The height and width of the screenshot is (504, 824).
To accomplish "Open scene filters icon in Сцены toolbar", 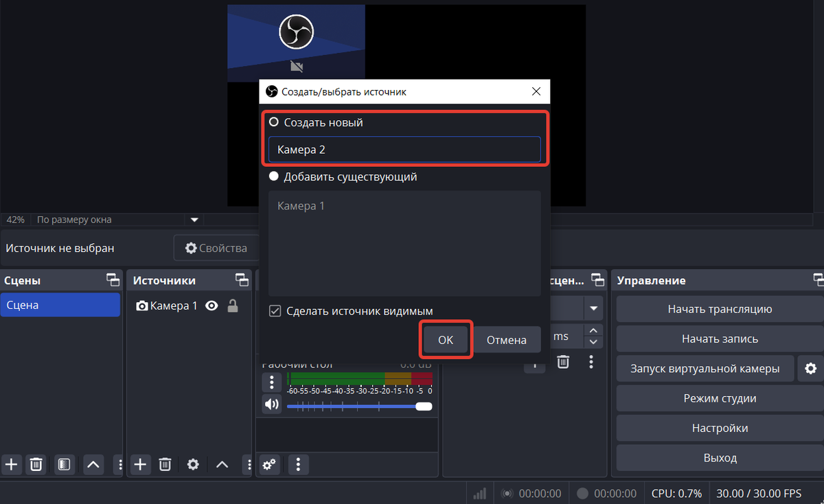I will coord(64,465).
